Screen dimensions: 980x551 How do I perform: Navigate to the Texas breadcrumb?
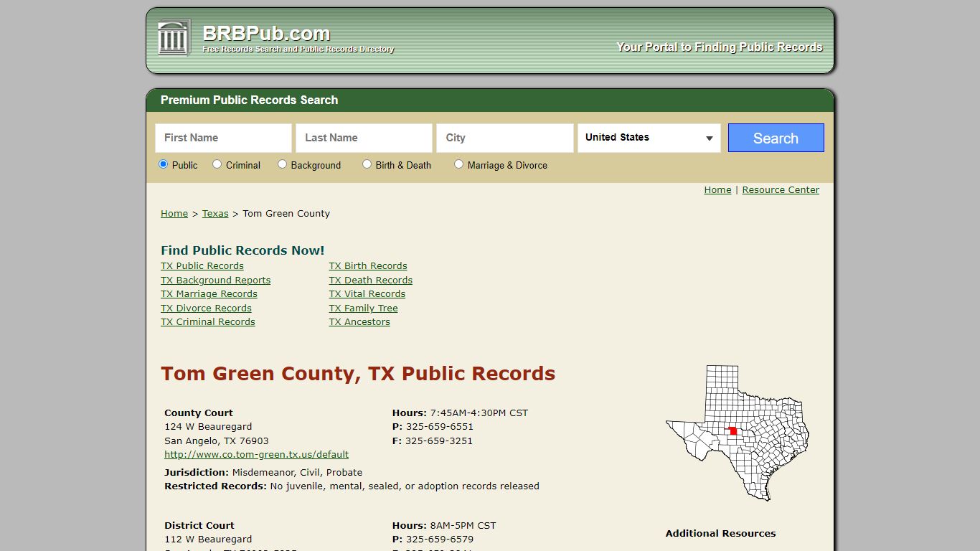(215, 214)
